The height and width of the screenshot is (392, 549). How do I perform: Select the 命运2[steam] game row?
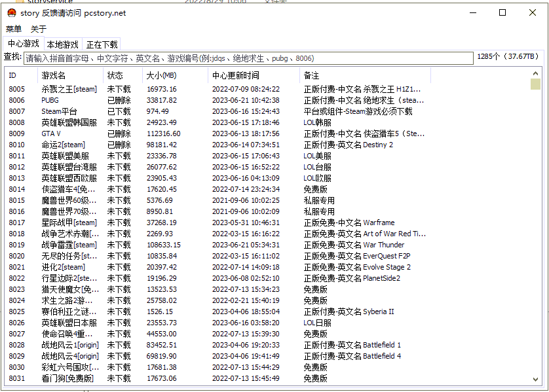(x=218, y=145)
